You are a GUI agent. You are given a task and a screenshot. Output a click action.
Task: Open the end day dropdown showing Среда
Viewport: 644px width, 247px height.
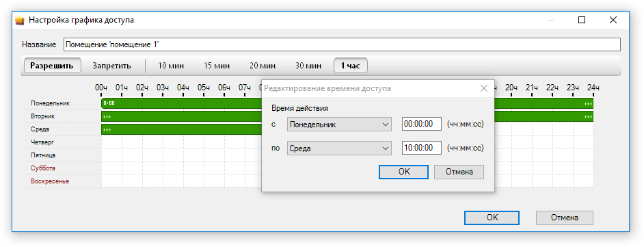click(339, 148)
